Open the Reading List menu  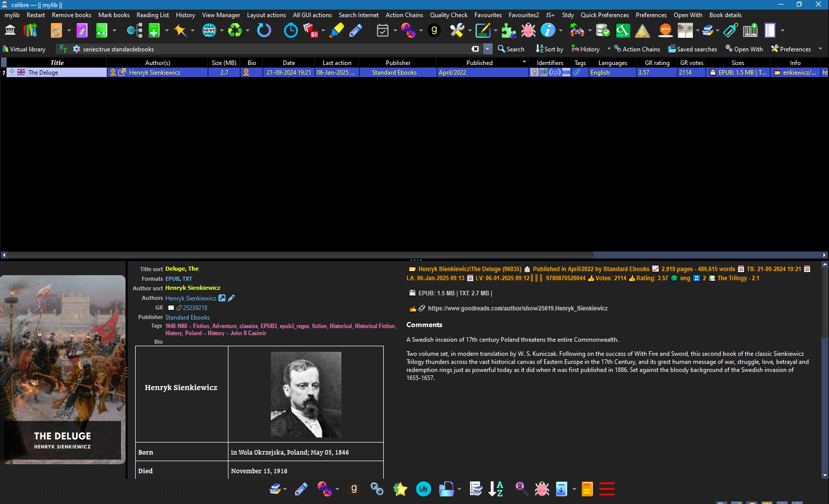(153, 15)
